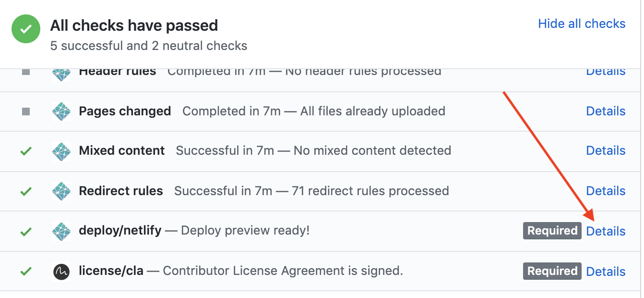Open Details for deploy/netlify check
This screenshot has width=644, height=298.
pyautogui.click(x=606, y=231)
